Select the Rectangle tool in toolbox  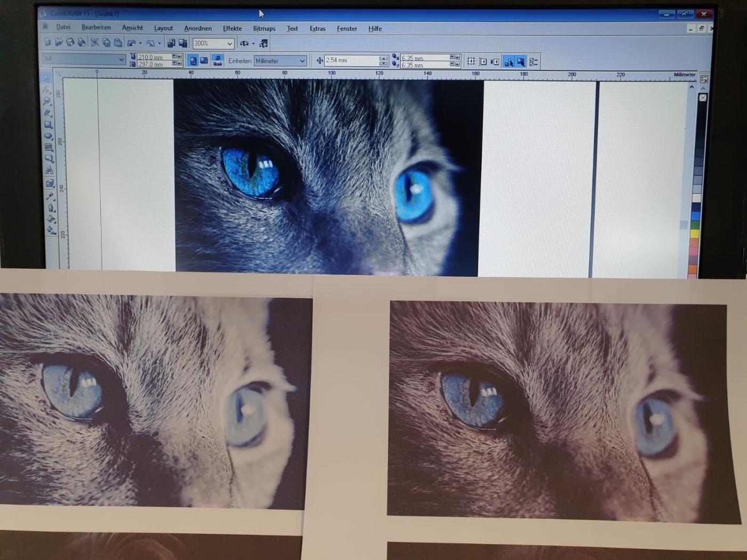click(x=48, y=125)
